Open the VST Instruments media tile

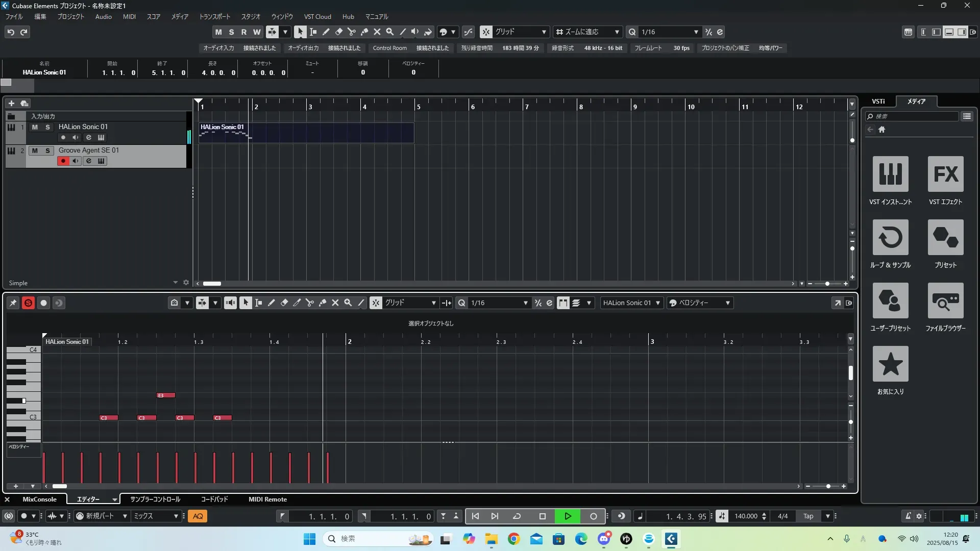(890, 174)
